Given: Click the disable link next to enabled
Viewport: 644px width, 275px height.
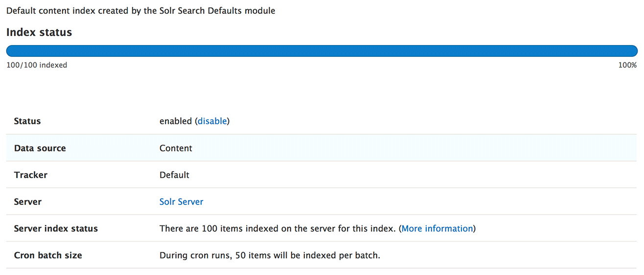Looking at the screenshot, I should 212,121.
